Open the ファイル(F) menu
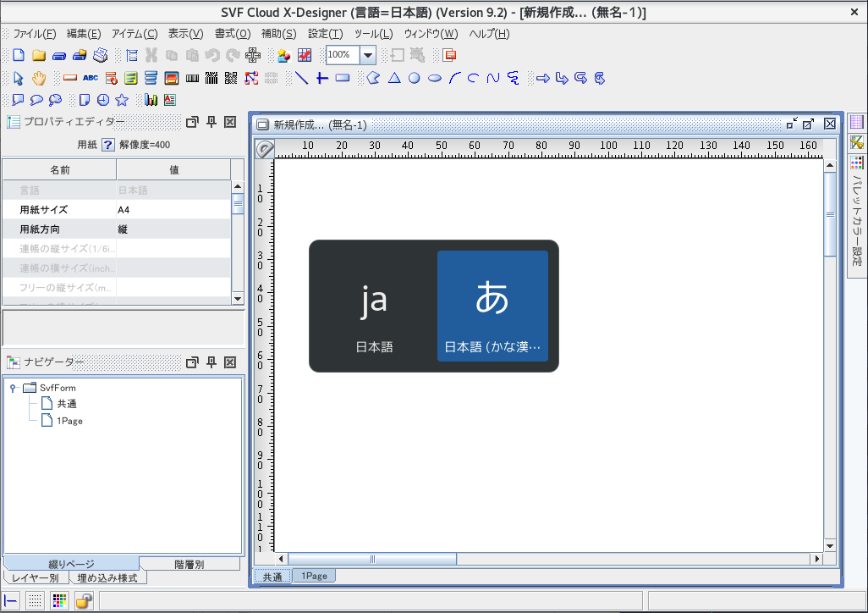This screenshot has height=613, width=868. click(x=35, y=34)
